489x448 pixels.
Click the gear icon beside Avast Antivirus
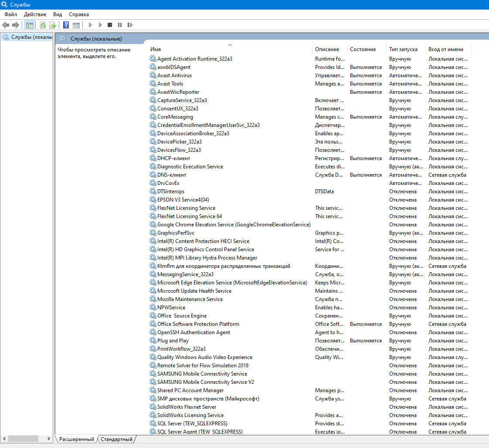click(153, 75)
